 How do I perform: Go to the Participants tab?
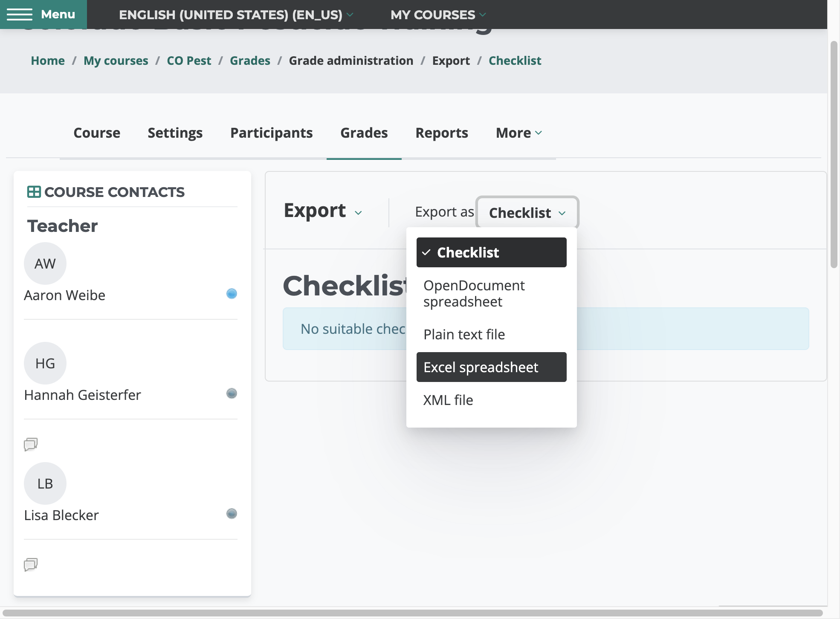coord(272,133)
